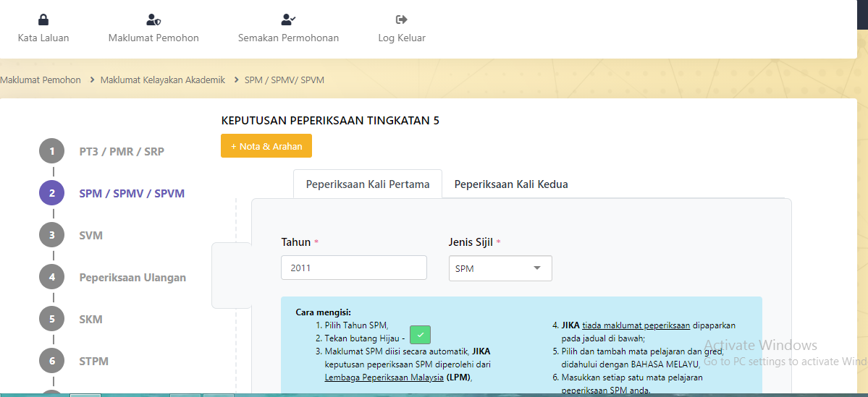868x397 pixels.
Task: Click SPM / SPMV/ SPVM breadcrumb
Action: [x=285, y=80]
